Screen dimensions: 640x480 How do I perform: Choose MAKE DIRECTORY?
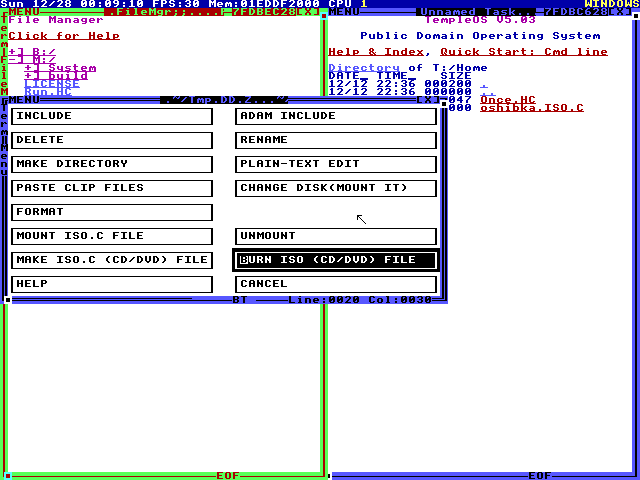click(112, 164)
